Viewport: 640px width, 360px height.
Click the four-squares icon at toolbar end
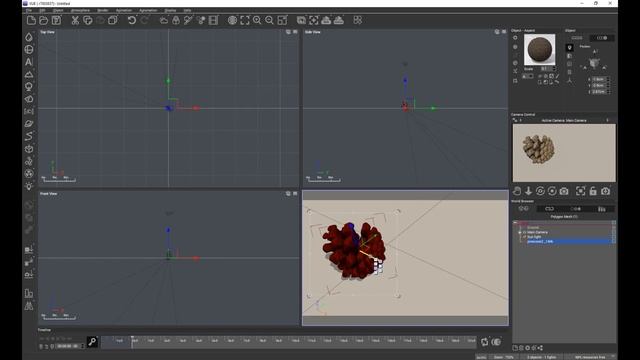[x=358, y=20]
